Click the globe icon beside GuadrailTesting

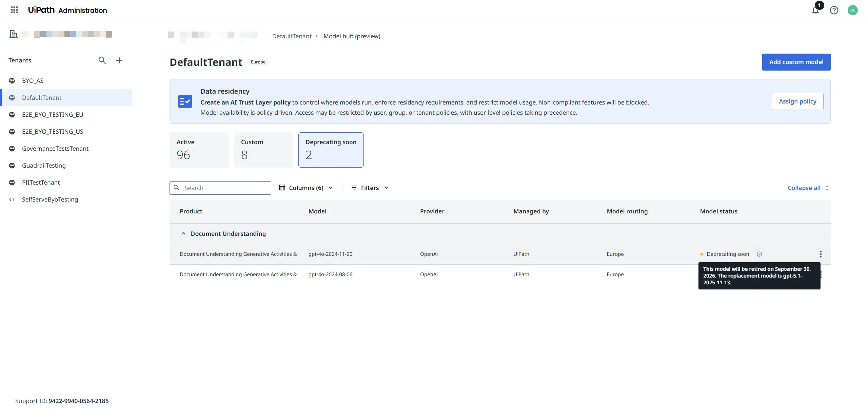coord(12,166)
